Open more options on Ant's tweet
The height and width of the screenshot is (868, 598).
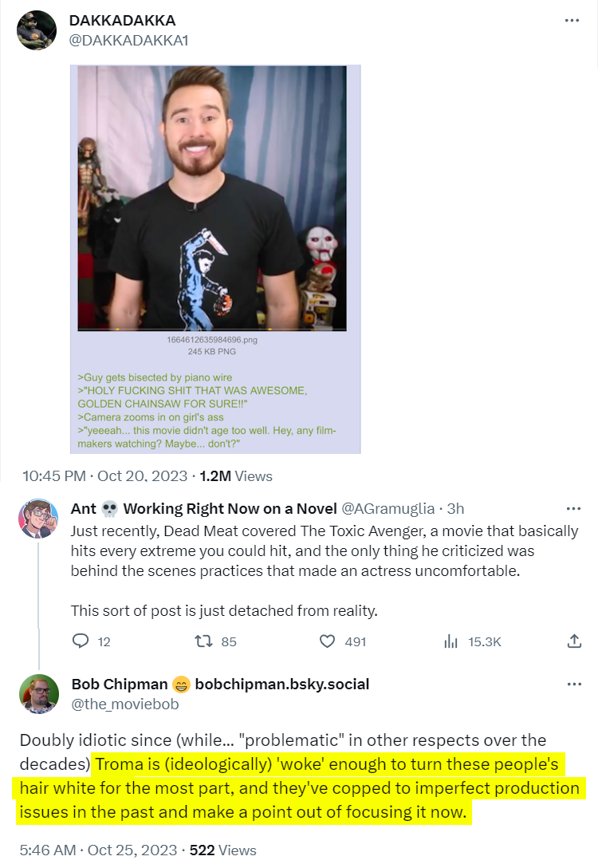pyautogui.click(x=572, y=508)
